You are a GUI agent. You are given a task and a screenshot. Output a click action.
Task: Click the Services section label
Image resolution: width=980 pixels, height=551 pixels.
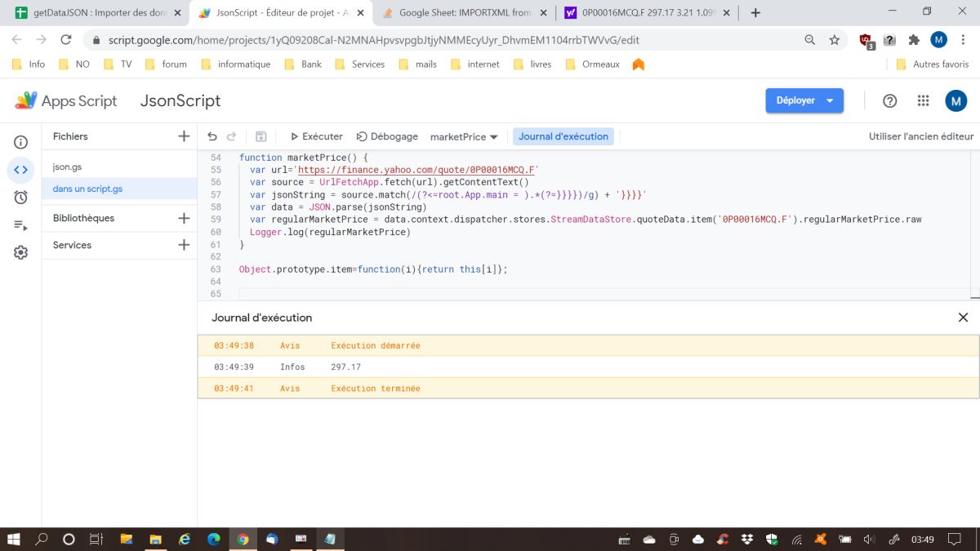pos(72,245)
